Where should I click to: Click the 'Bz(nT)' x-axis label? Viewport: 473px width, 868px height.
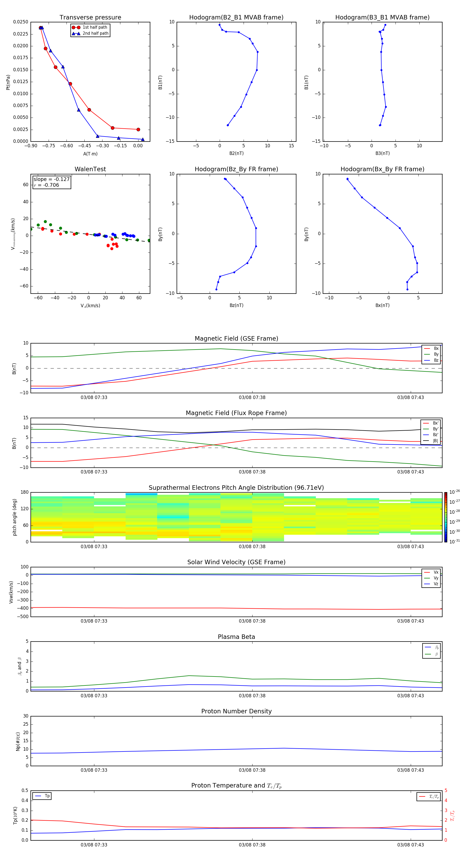point(236,305)
